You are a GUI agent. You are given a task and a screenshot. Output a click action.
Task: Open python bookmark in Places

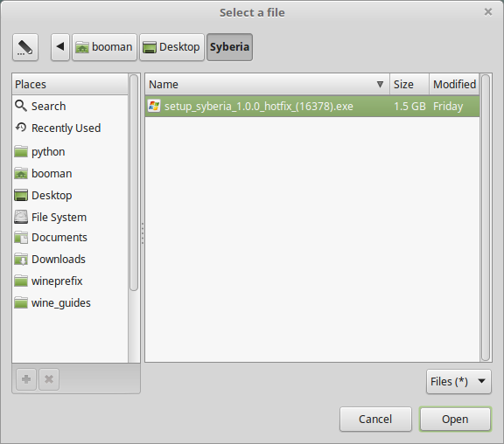pyautogui.click(x=70, y=151)
